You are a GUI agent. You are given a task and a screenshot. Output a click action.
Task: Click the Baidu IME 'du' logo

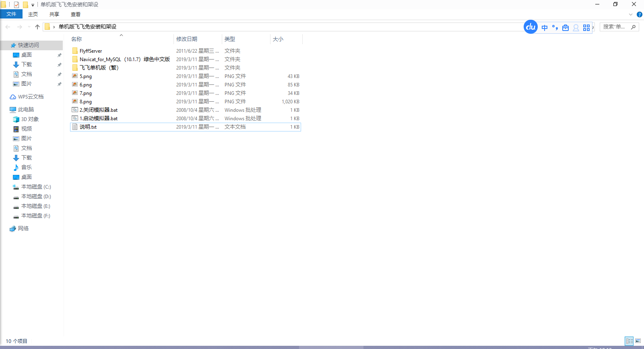click(x=530, y=27)
